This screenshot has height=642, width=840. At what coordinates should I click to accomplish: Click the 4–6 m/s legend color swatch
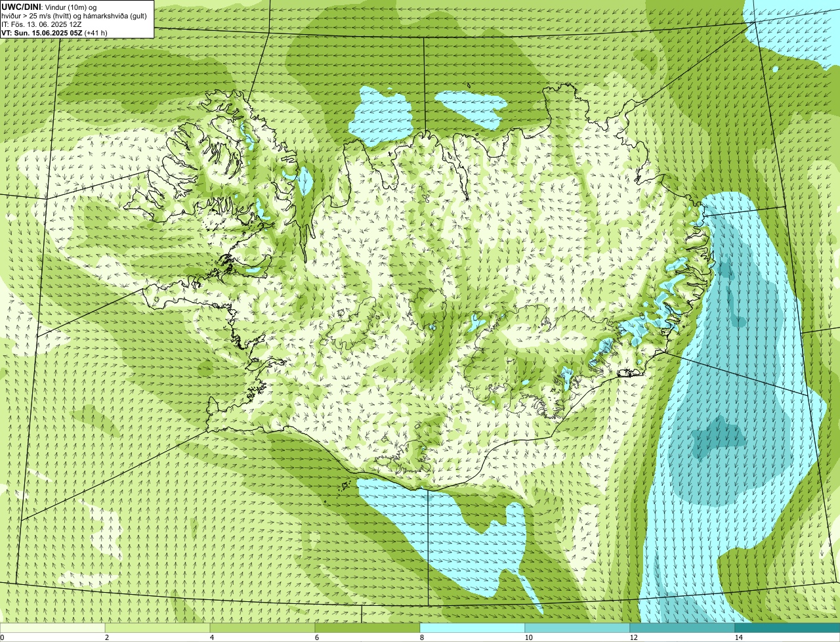click(262, 628)
